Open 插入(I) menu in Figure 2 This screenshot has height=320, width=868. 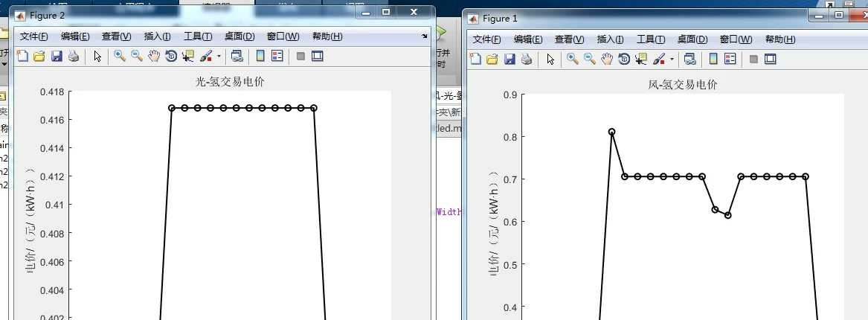[x=157, y=36]
